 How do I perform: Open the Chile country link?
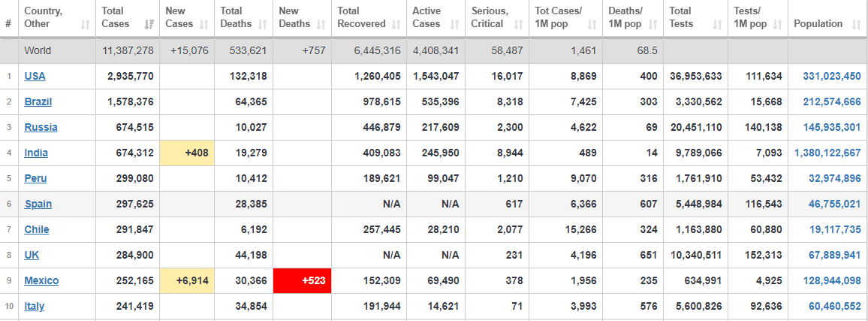37,229
